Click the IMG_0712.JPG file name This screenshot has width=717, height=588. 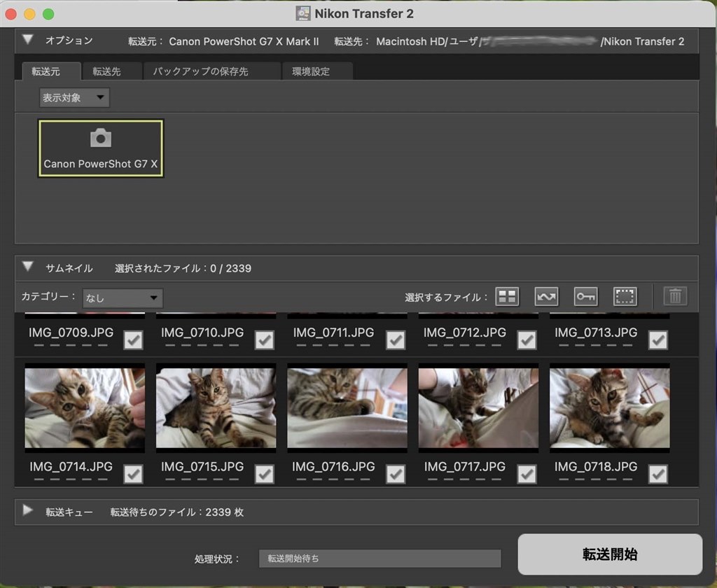465,332
